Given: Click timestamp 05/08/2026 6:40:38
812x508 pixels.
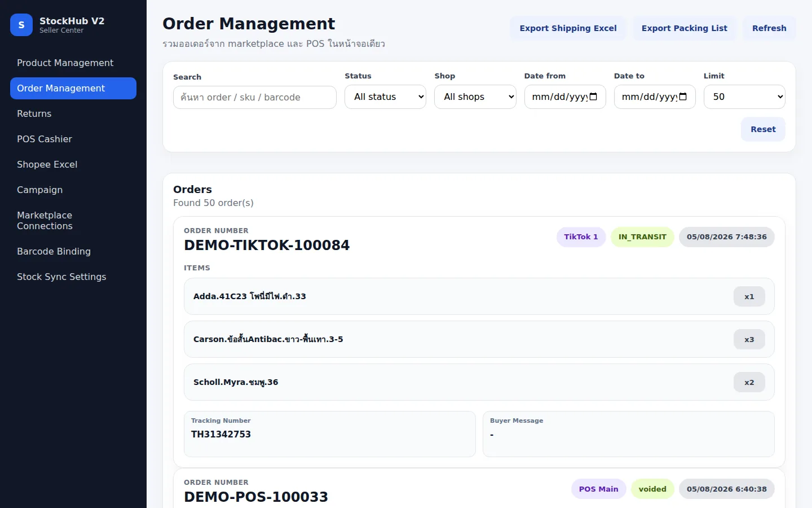Looking at the screenshot, I should tap(727, 489).
